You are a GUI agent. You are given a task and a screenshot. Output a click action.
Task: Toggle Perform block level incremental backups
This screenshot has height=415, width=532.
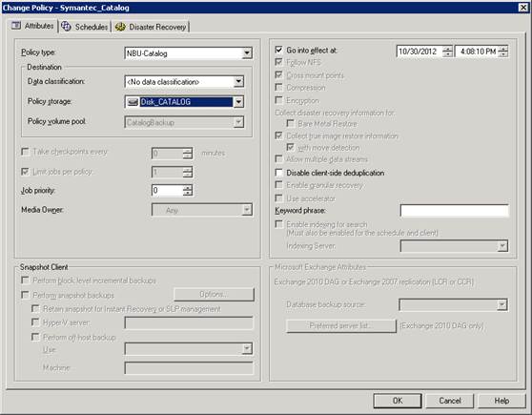tap(25, 280)
